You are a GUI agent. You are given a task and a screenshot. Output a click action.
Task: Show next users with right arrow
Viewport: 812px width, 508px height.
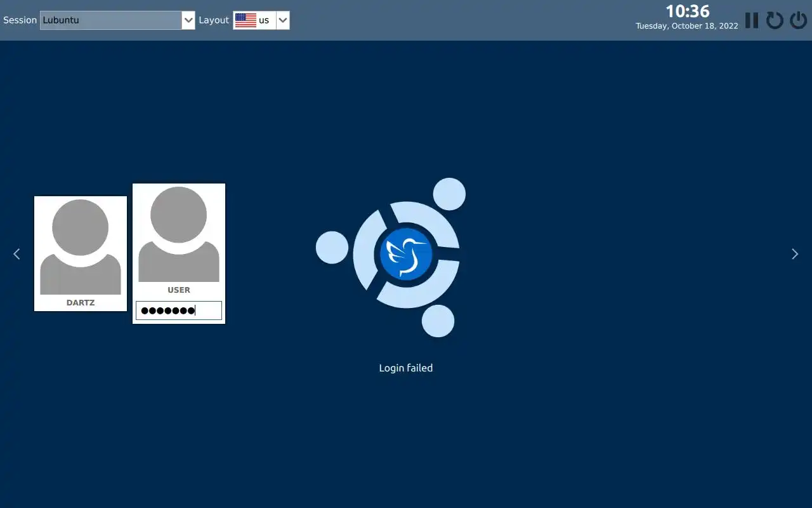click(795, 254)
